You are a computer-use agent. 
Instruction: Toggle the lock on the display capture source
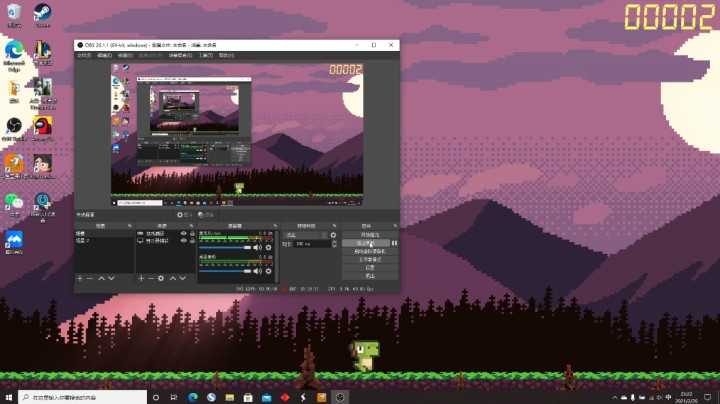click(x=192, y=241)
